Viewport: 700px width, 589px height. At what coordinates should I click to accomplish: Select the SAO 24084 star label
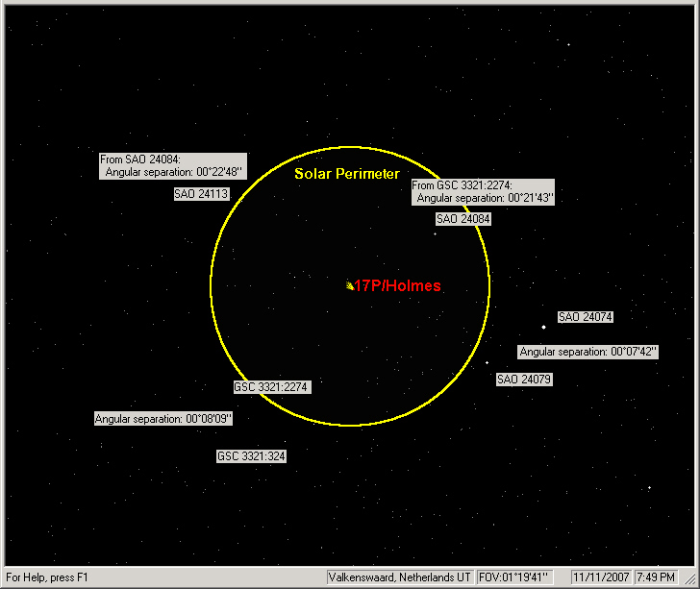pos(463,219)
